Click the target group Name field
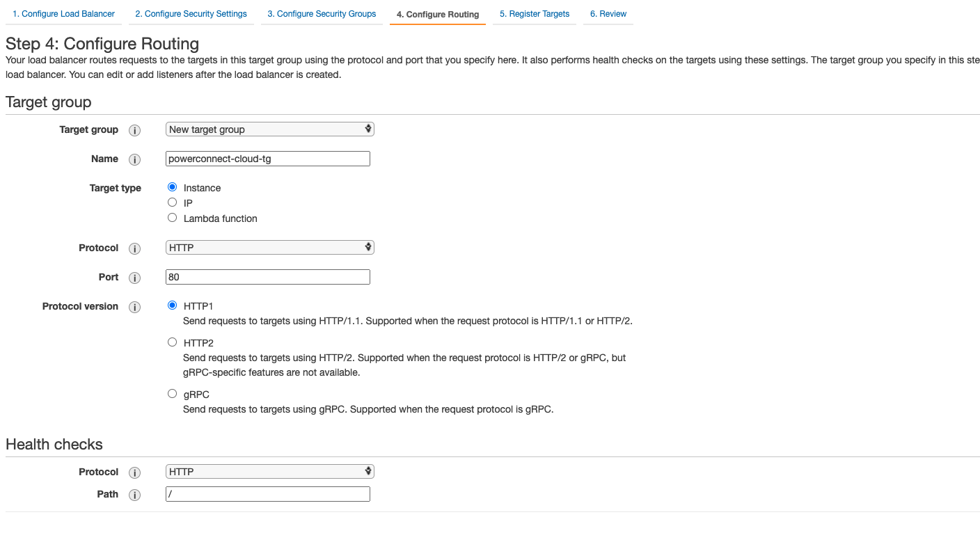Viewport: 980px width, 549px height. click(x=268, y=159)
